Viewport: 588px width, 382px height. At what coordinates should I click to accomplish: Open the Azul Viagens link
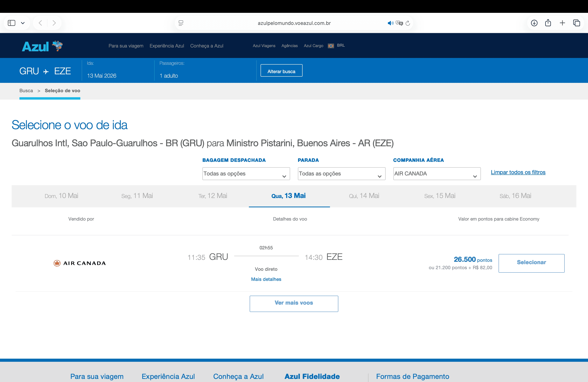264,46
